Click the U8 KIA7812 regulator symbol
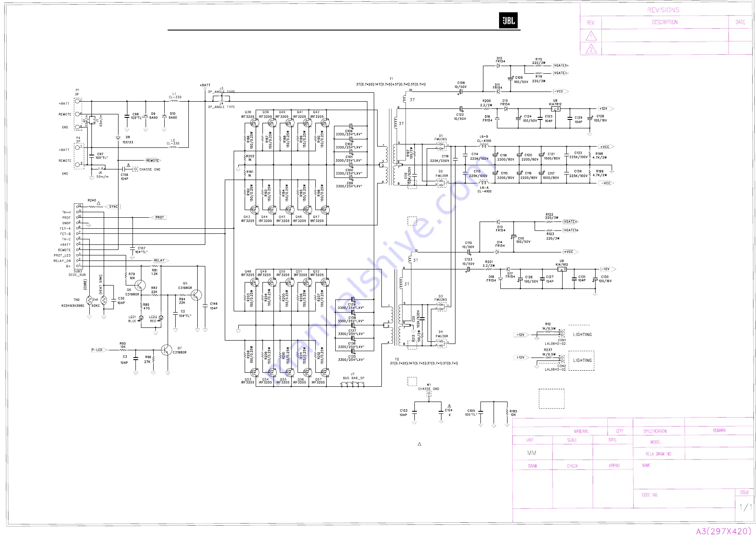756x535 pixels. click(x=556, y=109)
